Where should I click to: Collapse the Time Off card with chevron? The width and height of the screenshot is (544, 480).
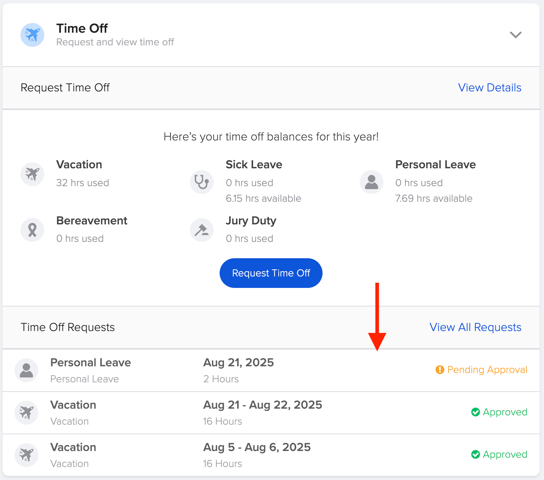[x=516, y=35]
